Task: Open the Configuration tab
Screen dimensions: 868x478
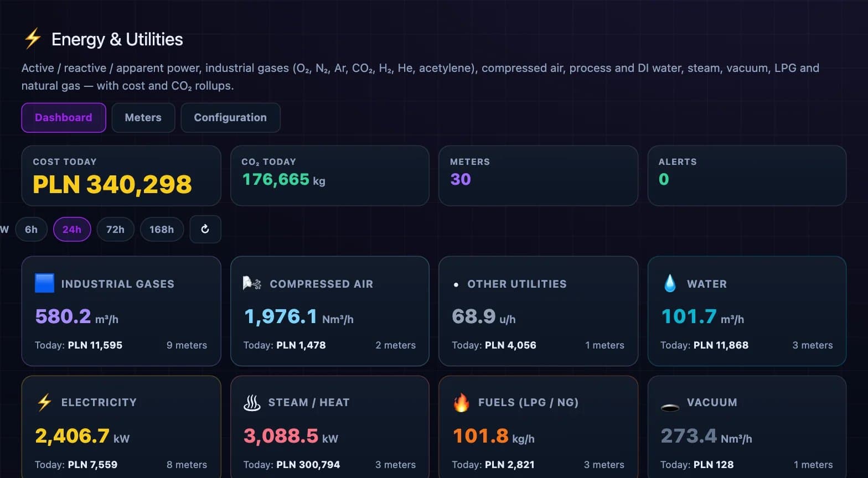Action: click(x=230, y=117)
